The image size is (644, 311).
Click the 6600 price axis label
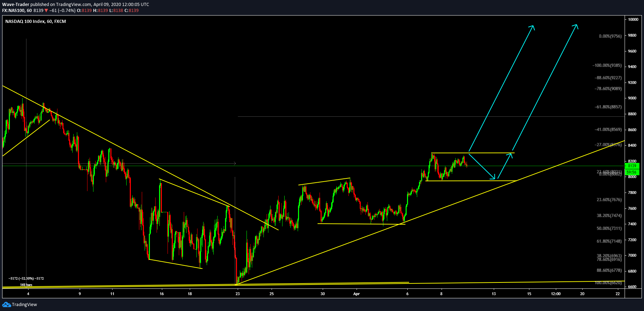click(x=632, y=287)
